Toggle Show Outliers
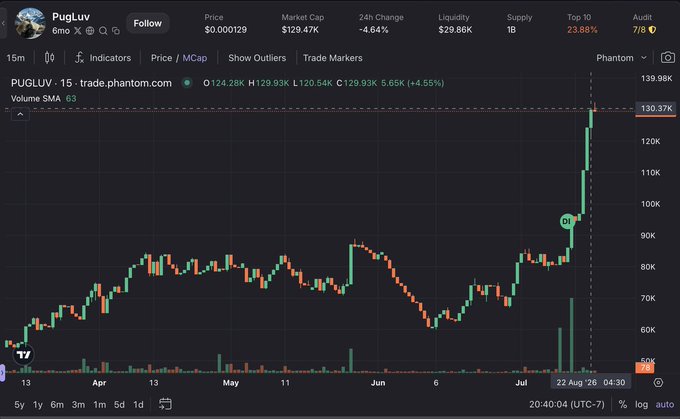This screenshot has height=419, width=680. click(257, 58)
